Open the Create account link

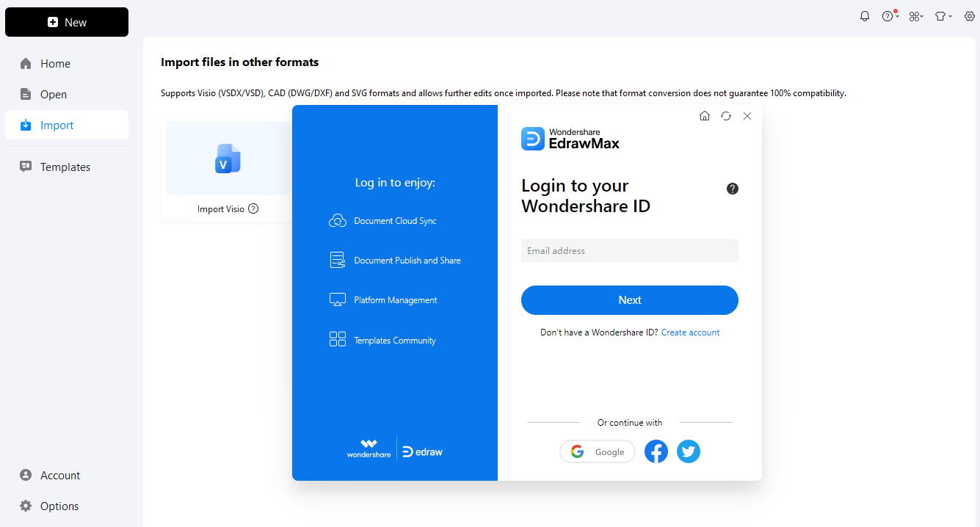coord(691,332)
